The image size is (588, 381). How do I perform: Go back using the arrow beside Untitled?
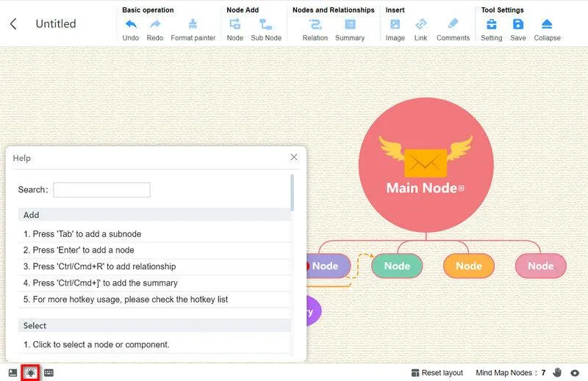13,24
